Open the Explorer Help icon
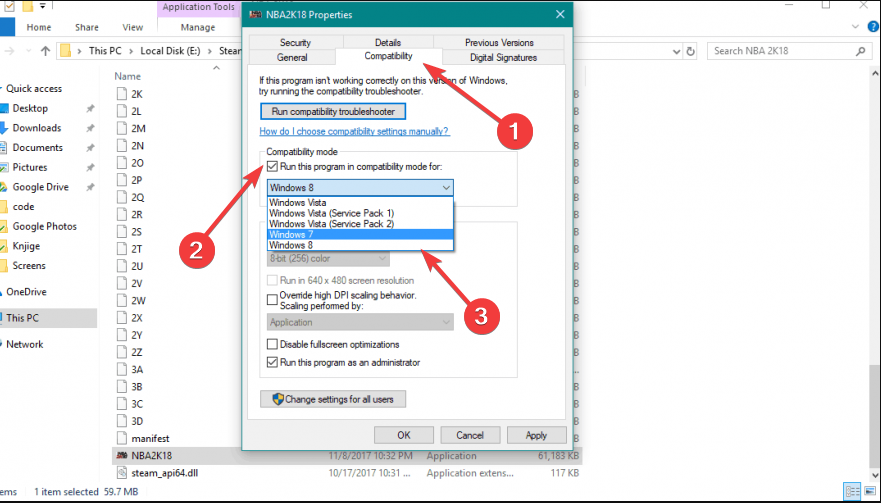 [x=873, y=27]
